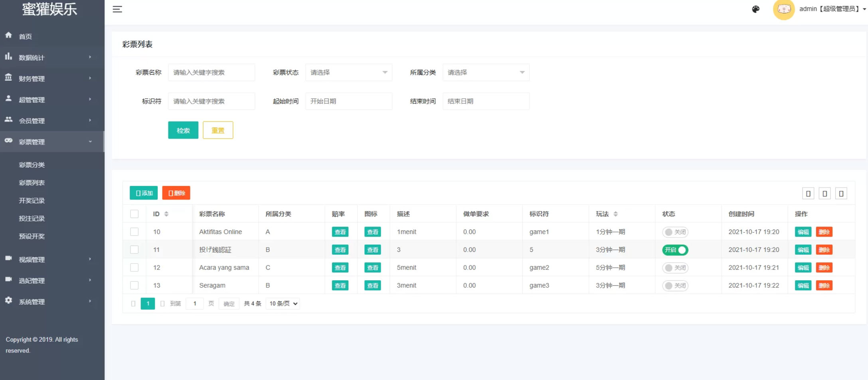View odds for Aktifitas Online
The image size is (868, 380).
tap(340, 232)
